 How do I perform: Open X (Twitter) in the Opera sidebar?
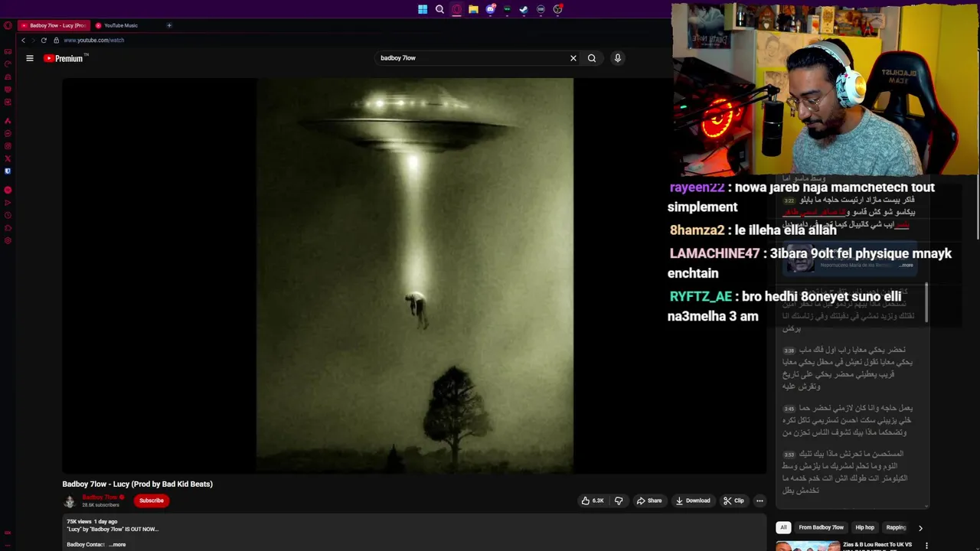[8, 158]
